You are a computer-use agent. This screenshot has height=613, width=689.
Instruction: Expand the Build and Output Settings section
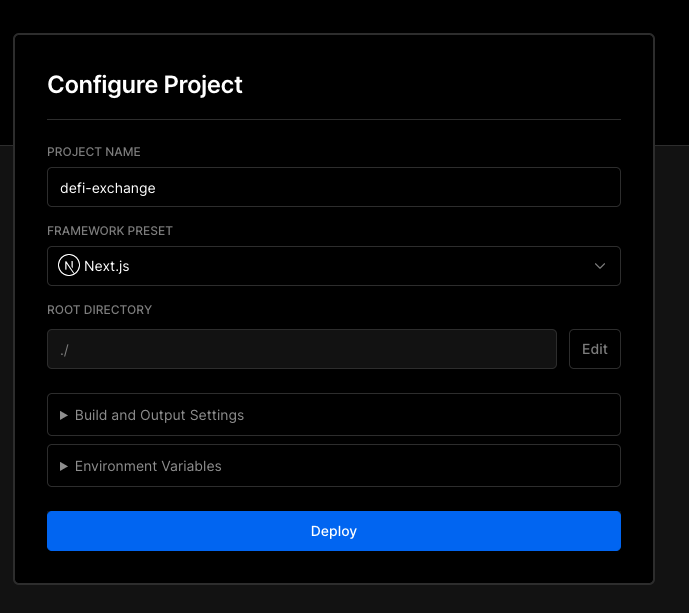click(333, 415)
